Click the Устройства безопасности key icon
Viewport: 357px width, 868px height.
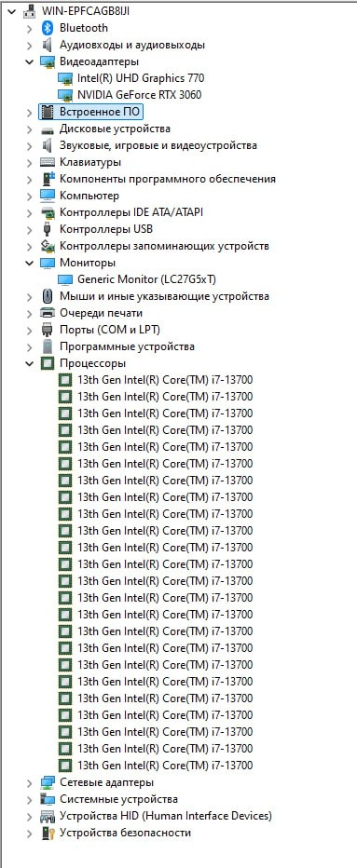point(48,834)
